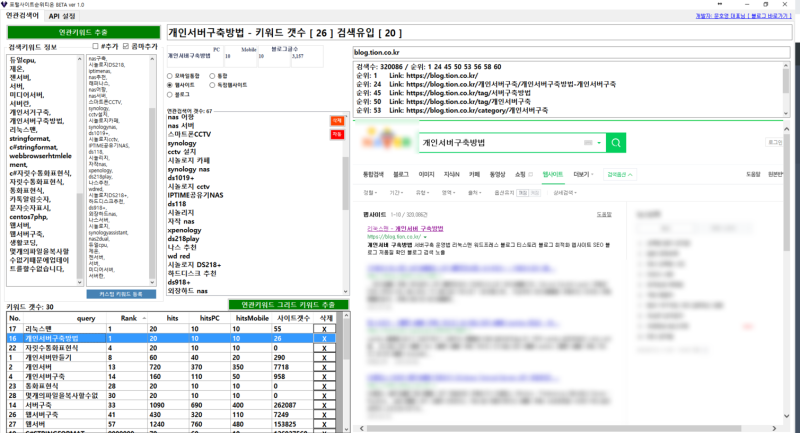Open the developer 블로그 바로가기 link
The image size is (800, 433).
743,16
